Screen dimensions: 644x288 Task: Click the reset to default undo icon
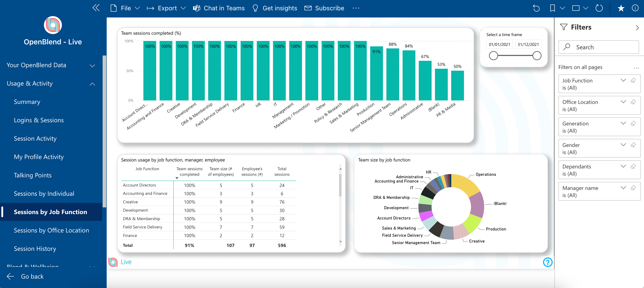pyautogui.click(x=536, y=8)
